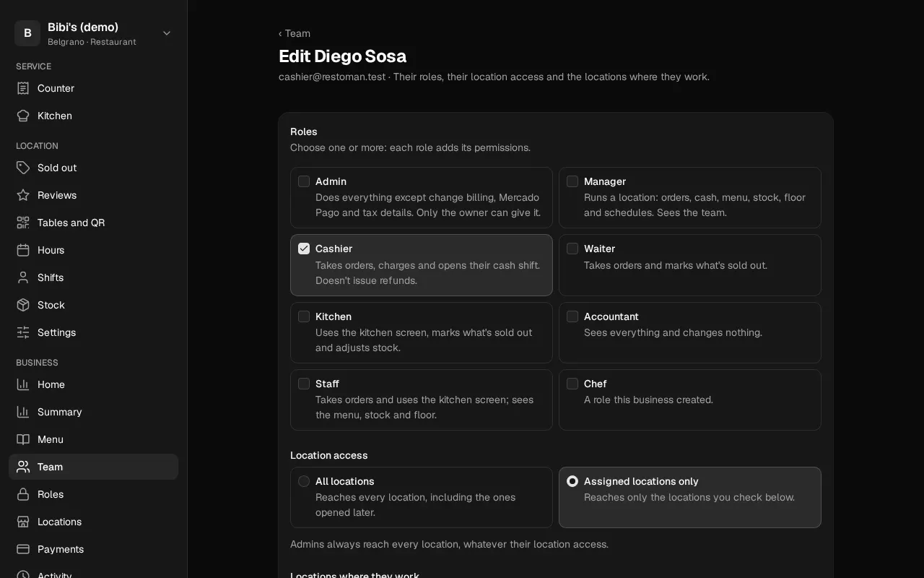Select Assigned locations only radio button
The height and width of the screenshot is (578, 924).
(x=572, y=481)
